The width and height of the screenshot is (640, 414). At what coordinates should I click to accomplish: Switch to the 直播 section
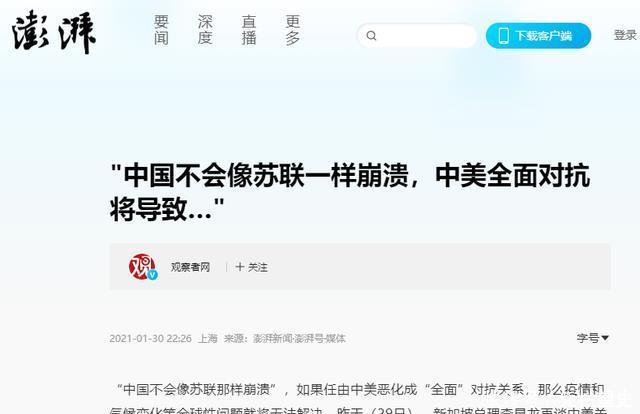coord(249,30)
